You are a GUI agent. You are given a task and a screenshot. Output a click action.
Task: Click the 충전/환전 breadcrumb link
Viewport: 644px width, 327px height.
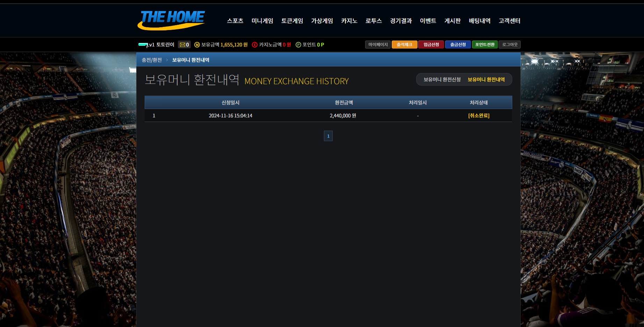tap(152, 60)
